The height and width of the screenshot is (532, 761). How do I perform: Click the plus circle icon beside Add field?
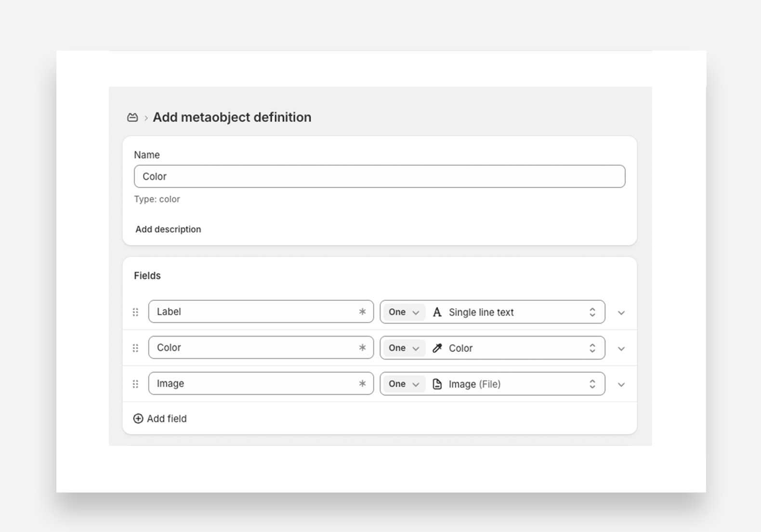pos(138,418)
